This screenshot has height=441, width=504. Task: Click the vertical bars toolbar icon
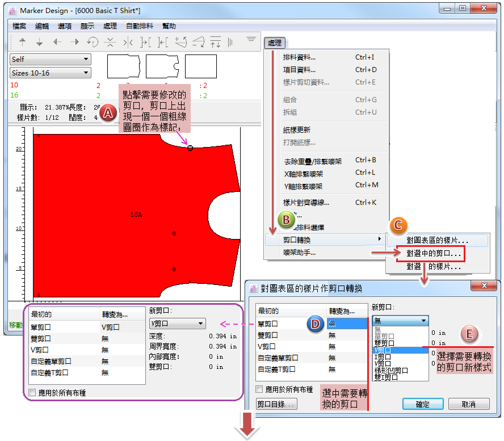pyautogui.click(x=230, y=42)
